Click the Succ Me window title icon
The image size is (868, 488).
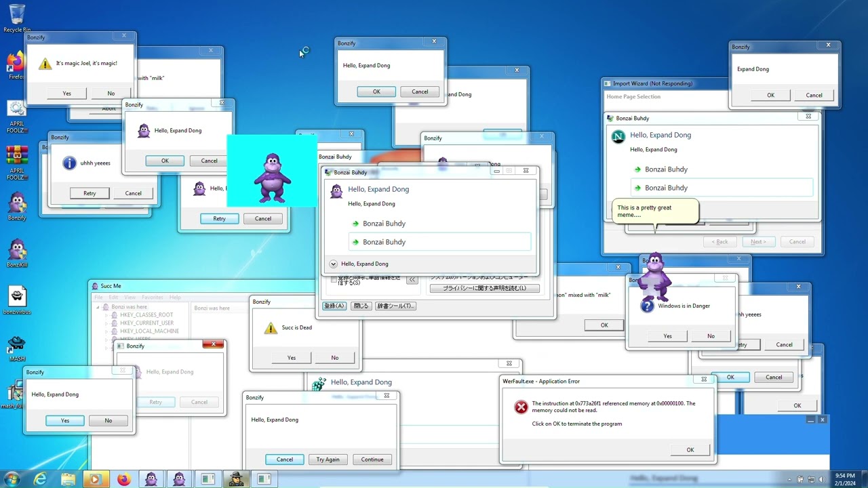(94, 286)
